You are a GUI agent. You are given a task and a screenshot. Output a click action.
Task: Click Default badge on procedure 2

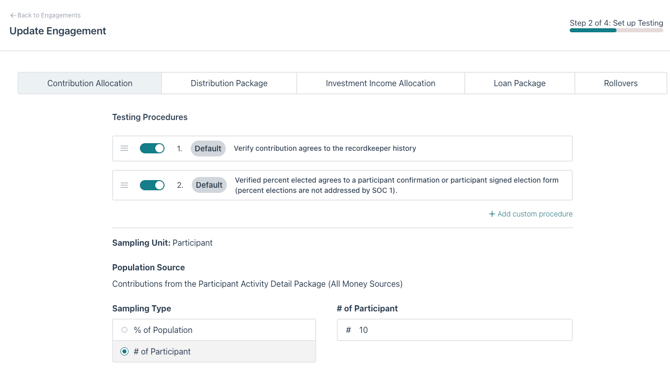point(209,185)
